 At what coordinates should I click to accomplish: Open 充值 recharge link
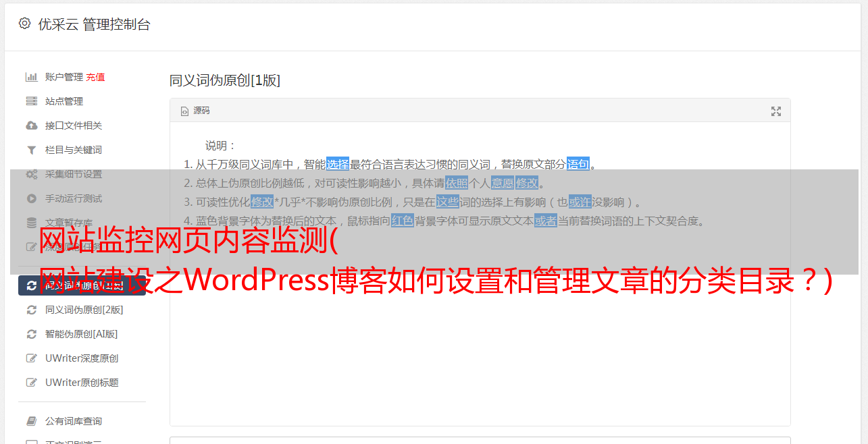click(95, 77)
